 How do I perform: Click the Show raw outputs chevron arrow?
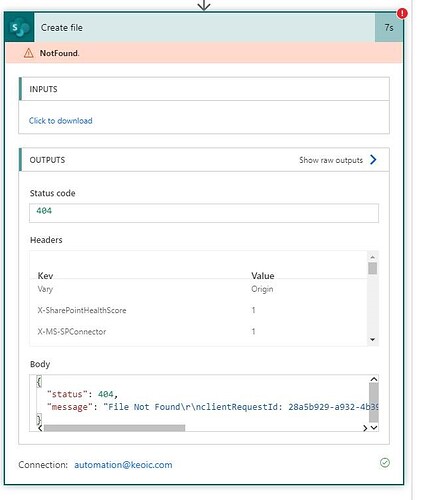point(373,160)
